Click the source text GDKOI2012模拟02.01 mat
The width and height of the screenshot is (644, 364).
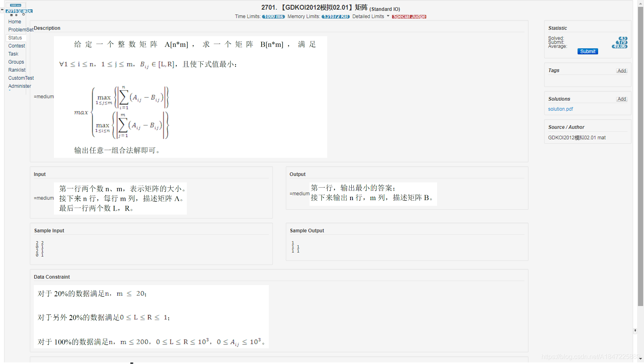[x=577, y=138]
